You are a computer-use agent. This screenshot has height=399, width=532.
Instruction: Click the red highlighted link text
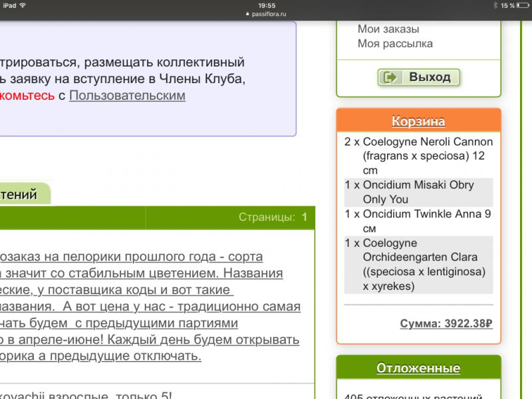(27, 95)
